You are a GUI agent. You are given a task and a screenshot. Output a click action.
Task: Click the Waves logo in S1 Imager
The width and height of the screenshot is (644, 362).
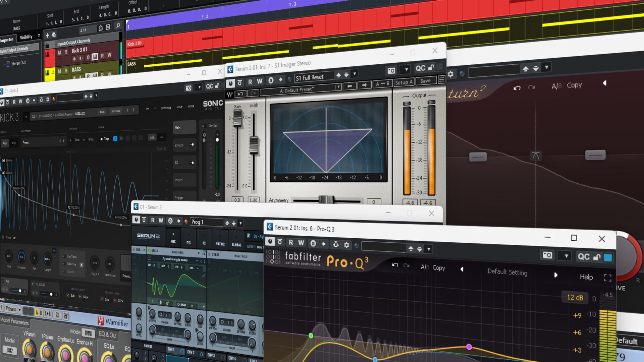click(x=230, y=94)
